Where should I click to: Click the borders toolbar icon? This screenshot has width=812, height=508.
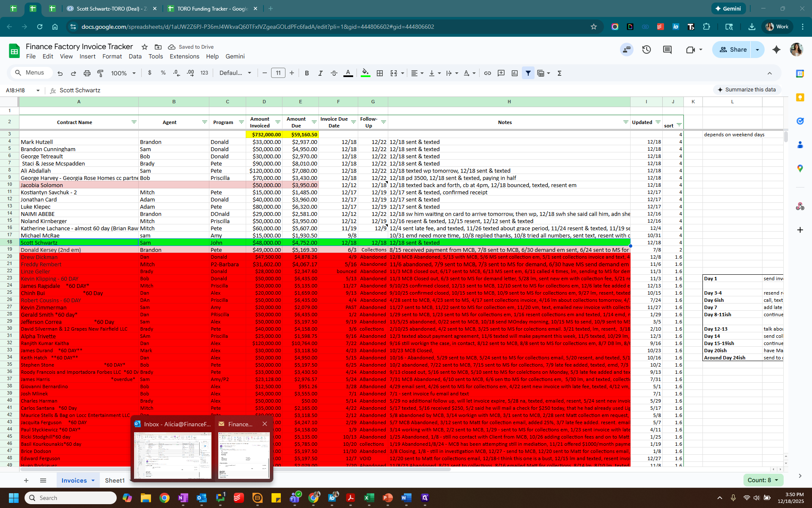point(380,73)
